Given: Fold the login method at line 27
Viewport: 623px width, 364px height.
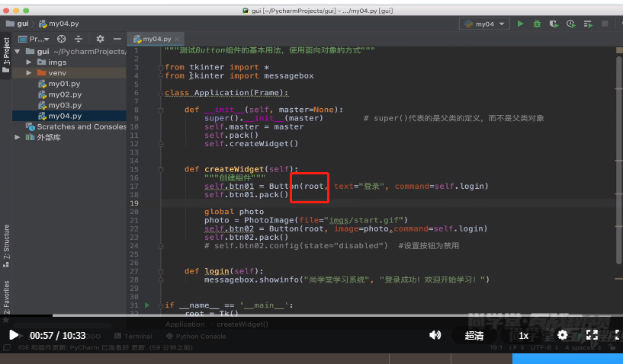Looking at the screenshot, I should tap(161, 272).
